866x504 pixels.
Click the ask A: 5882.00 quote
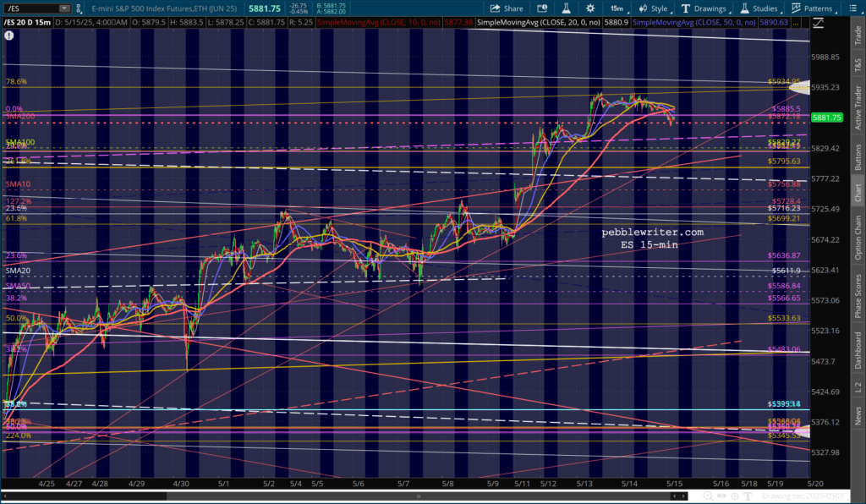click(331, 12)
